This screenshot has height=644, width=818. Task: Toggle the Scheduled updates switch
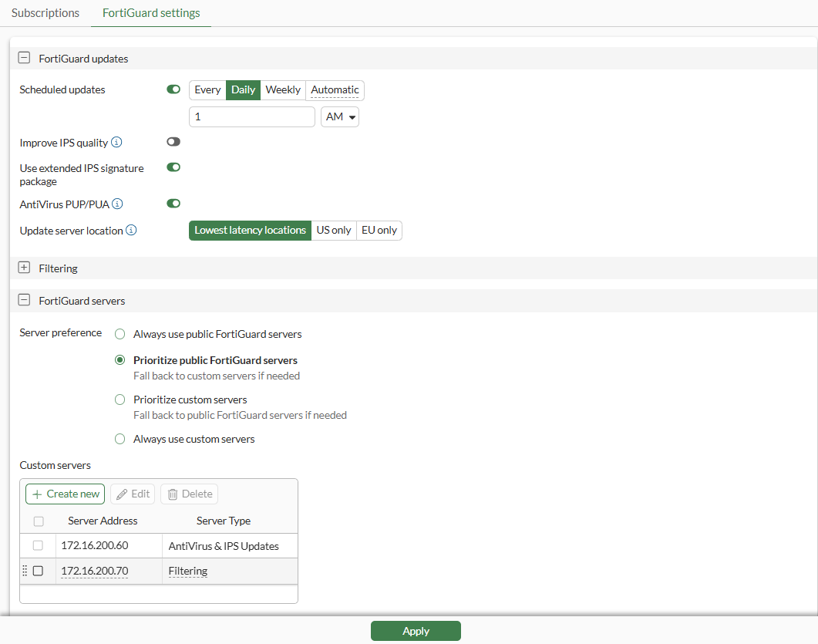click(x=173, y=89)
